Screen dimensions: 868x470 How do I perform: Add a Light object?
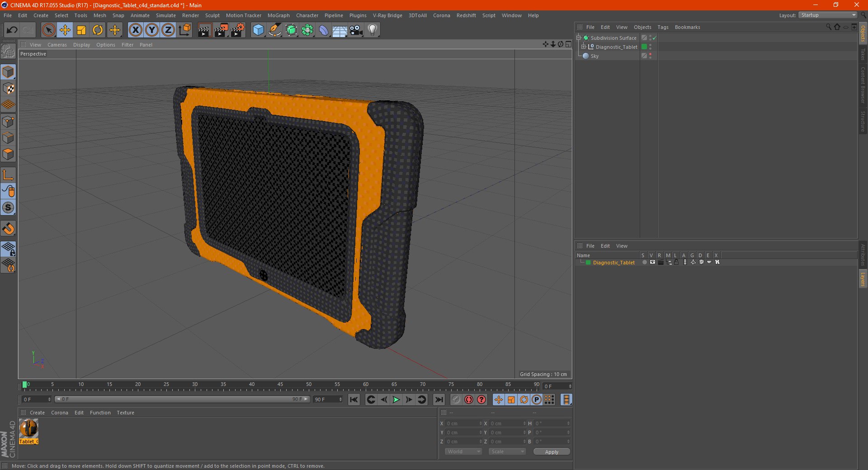(x=373, y=30)
